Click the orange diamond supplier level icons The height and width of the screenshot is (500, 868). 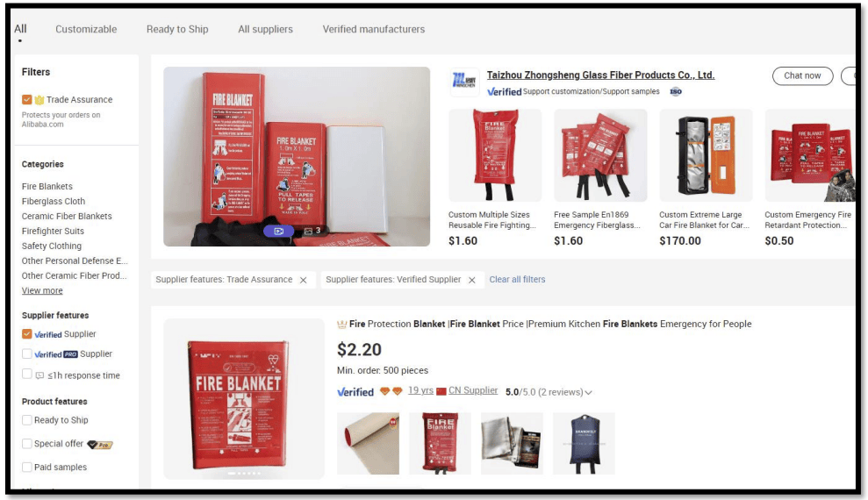click(391, 391)
